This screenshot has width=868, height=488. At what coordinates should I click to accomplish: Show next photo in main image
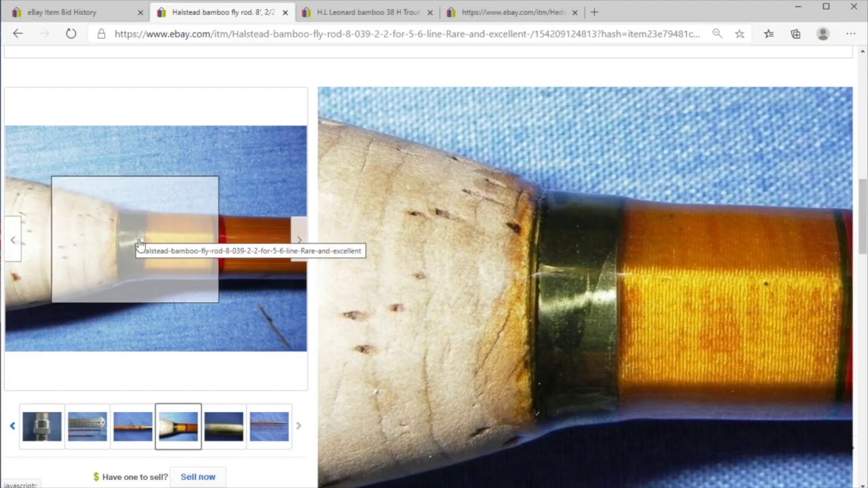tap(299, 240)
